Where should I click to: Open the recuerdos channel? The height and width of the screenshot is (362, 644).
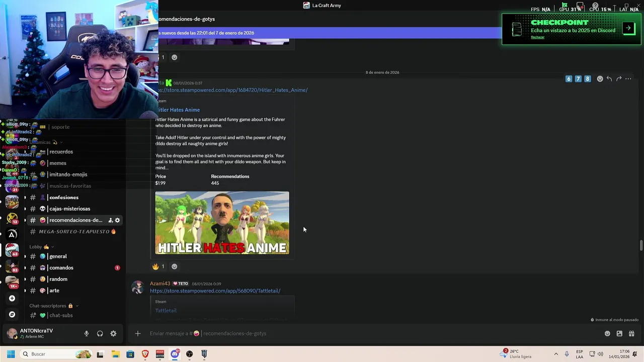(61, 152)
